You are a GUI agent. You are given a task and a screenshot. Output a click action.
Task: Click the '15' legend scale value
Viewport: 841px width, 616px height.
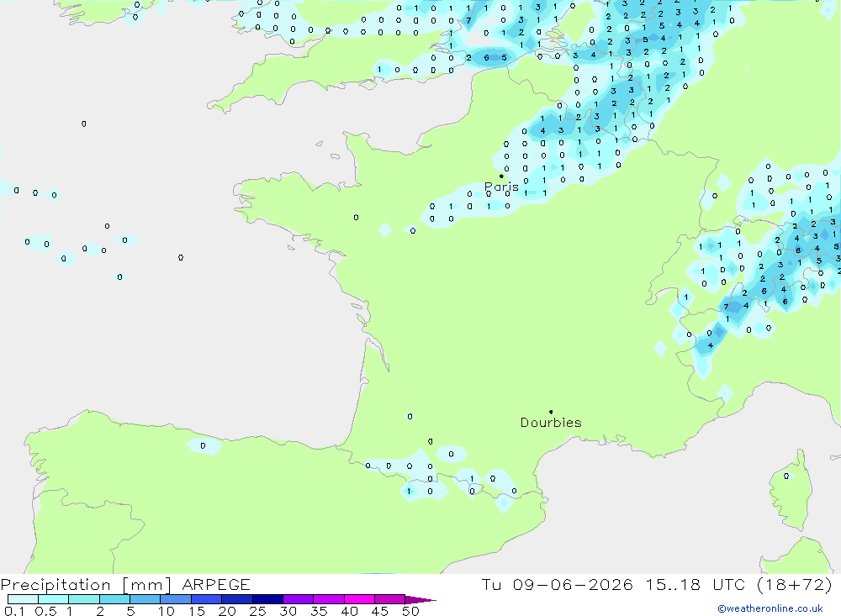pos(197,611)
